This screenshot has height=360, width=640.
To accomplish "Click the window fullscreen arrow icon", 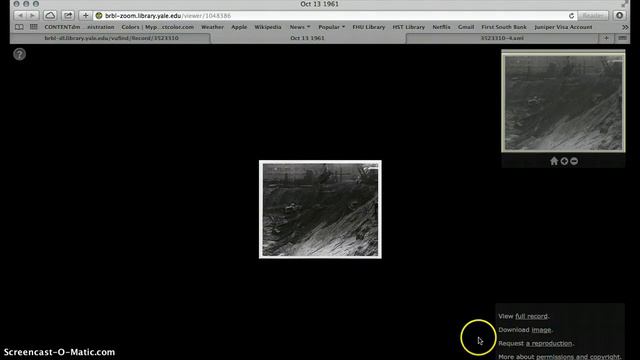I will (624, 4).
